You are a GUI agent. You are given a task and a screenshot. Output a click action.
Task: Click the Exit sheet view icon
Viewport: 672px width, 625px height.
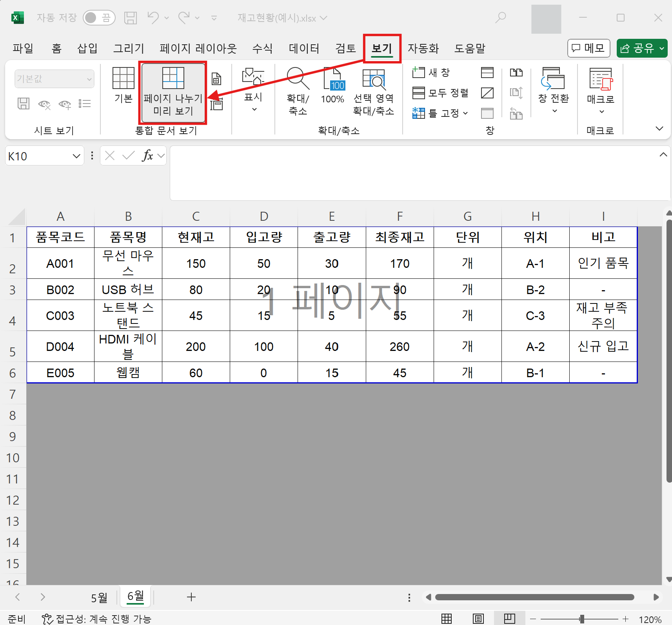coord(44,104)
